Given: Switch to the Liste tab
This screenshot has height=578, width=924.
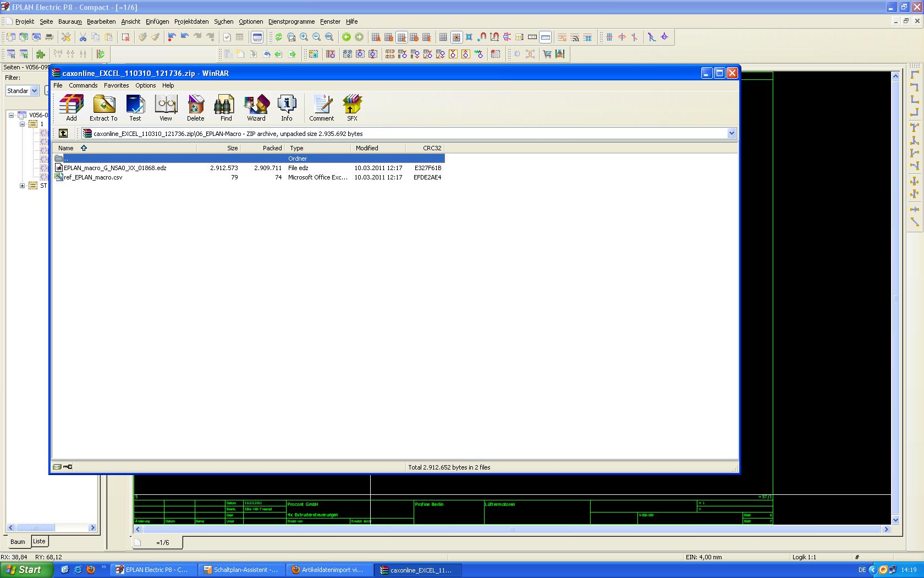Looking at the screenshot, I should pyautogui.click(x=39, y=541).
